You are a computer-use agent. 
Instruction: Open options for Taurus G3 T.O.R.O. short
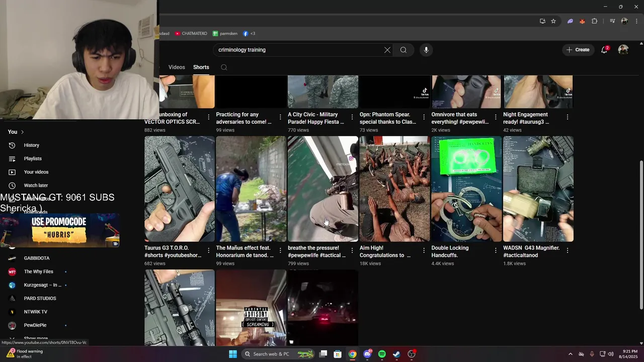pyautogui.click(x=209, y=250)
